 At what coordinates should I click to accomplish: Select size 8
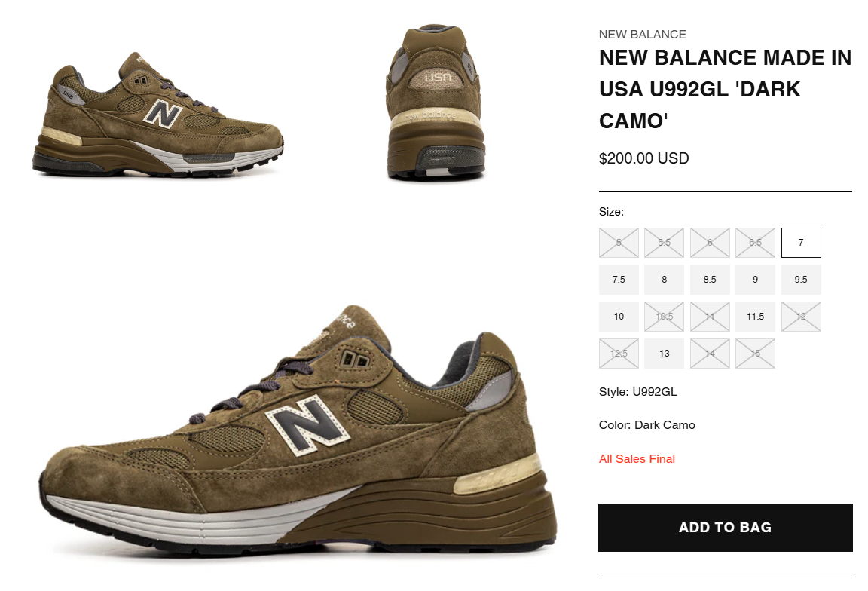664,280
